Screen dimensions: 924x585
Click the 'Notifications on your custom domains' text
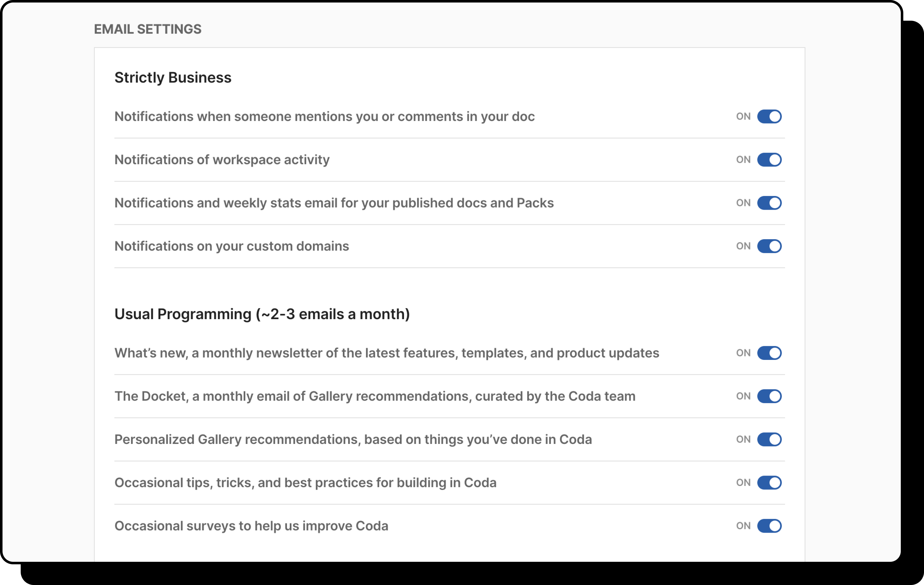point(232,246)
